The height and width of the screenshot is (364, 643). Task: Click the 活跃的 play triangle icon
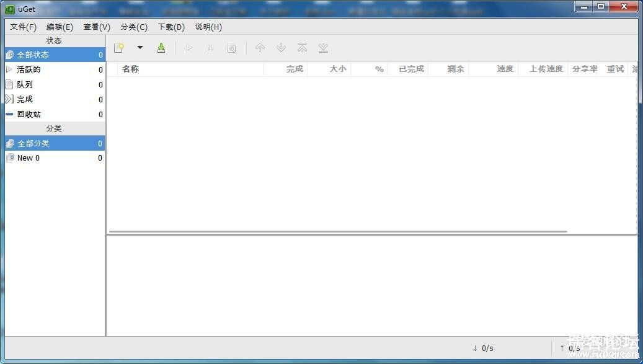[9, 69]
